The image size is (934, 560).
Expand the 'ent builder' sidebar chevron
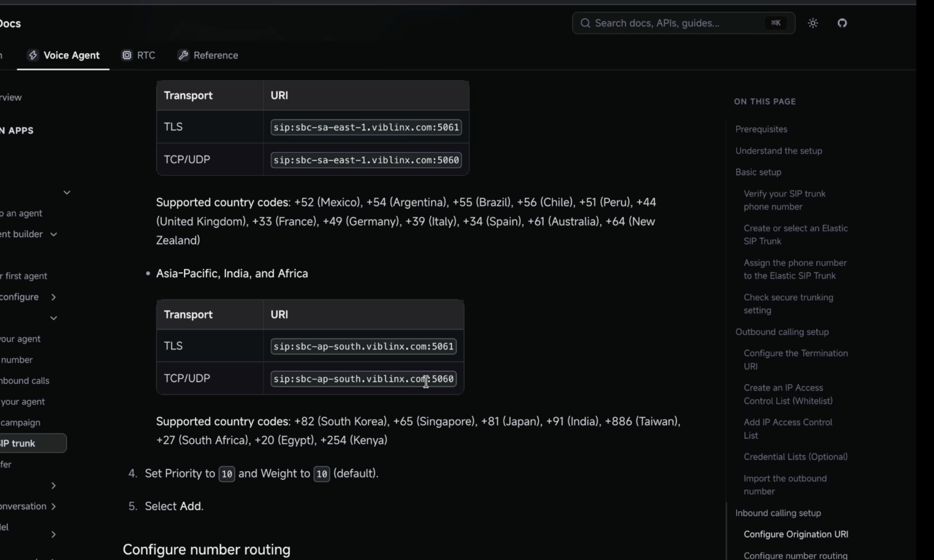pos(54,234)
